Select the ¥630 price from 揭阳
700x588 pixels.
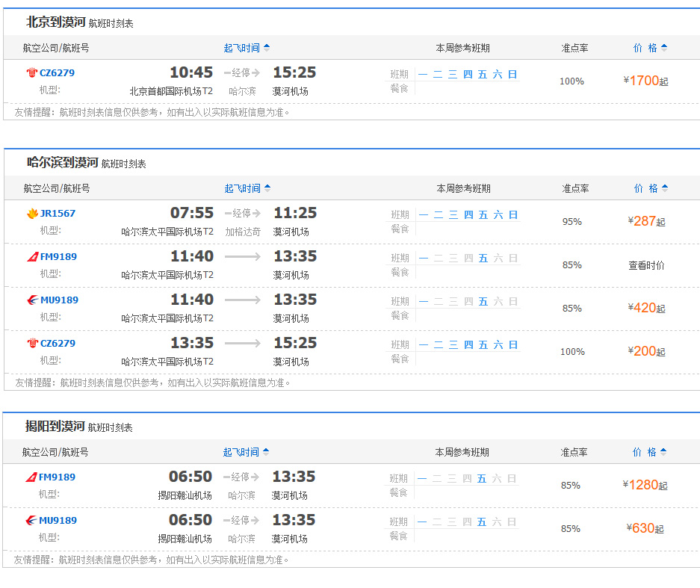pos(644,528)
